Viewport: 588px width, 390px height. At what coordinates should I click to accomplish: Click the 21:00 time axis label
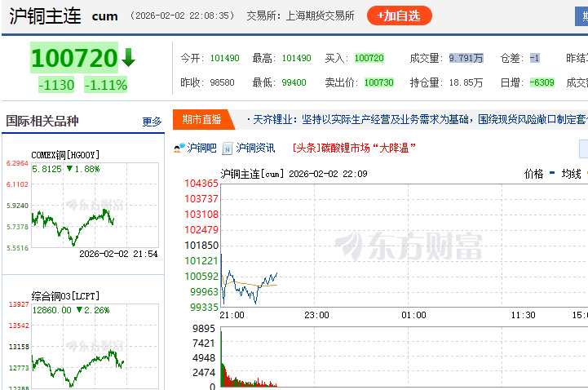click(x=232, y=315)
